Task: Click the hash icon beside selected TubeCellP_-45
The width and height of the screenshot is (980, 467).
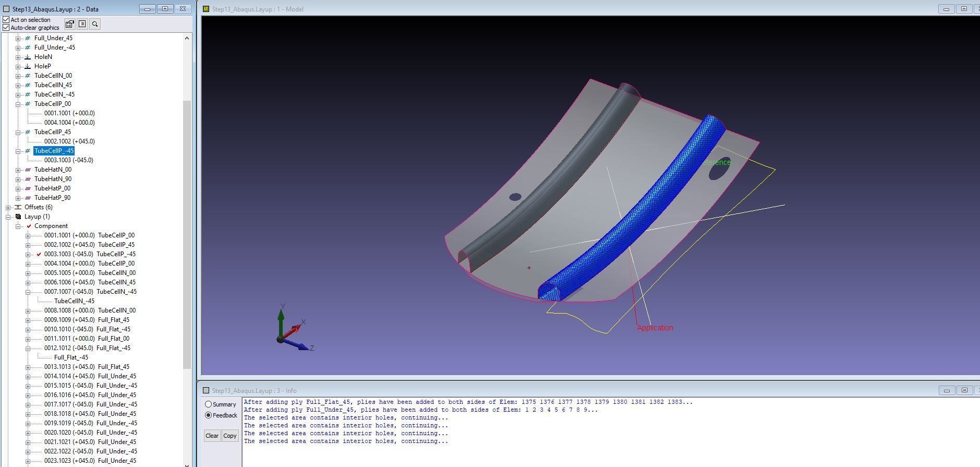Action: click(x=28, y=151)
